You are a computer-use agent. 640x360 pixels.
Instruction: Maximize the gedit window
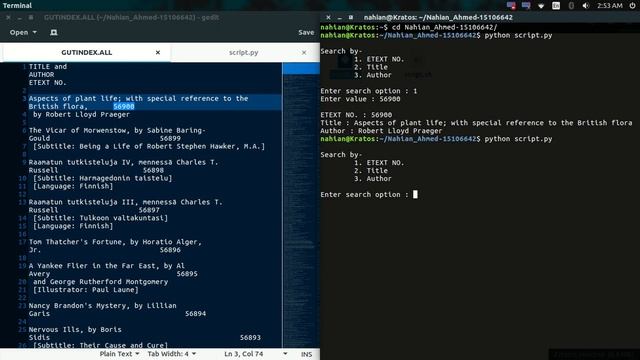[x=31, y=18]
